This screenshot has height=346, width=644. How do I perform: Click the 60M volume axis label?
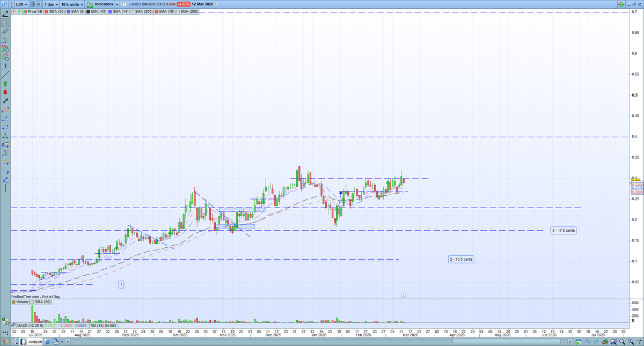pyautogui.click(x=636, y=303)
